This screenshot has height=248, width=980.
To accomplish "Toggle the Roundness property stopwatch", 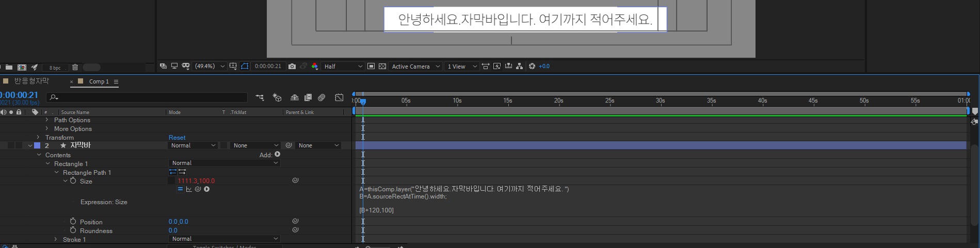I will [x=73, y=230].
